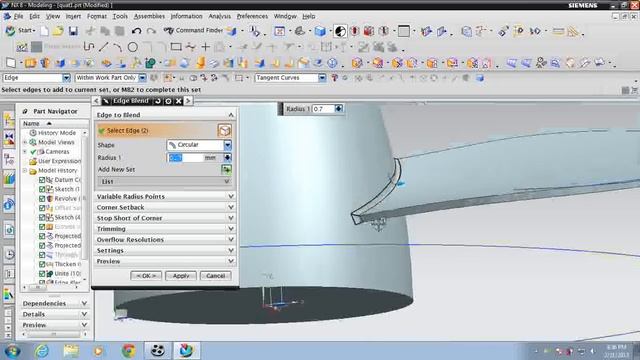
Task: Open the Tangent Curves rule dropdown
Action: click(322, 78)
